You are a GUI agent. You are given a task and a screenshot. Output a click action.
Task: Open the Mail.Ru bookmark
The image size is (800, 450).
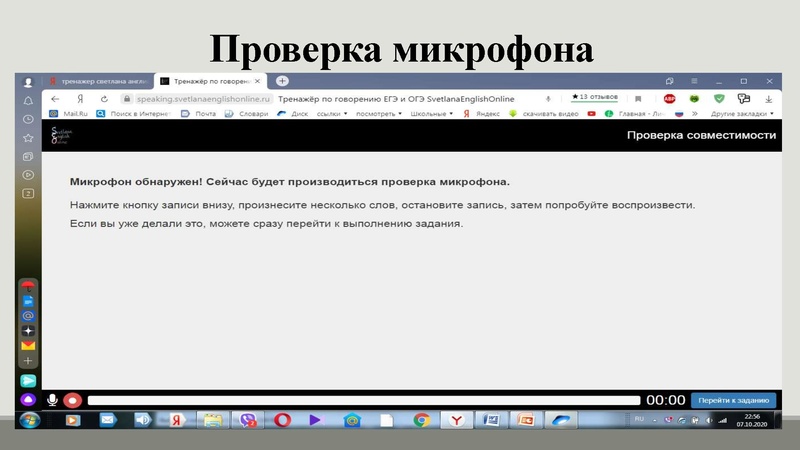tap(69, 114)
